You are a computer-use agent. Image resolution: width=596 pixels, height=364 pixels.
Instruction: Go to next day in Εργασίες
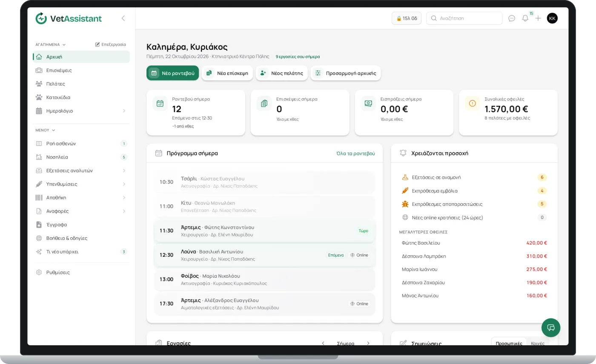[x=368, y=343]
